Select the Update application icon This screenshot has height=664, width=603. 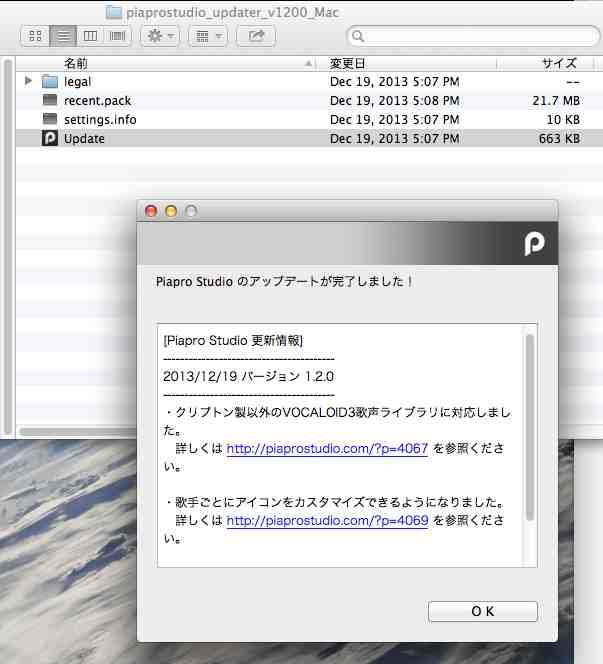tap(50, 139)
